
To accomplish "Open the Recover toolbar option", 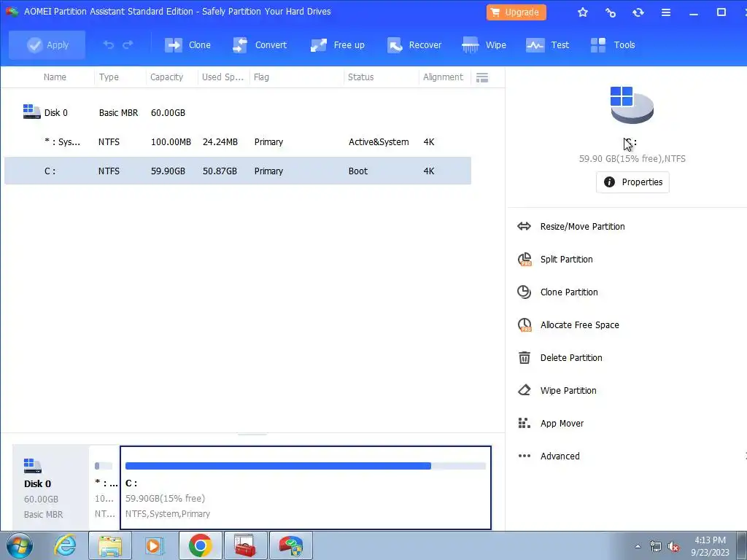I will [414, 44].
